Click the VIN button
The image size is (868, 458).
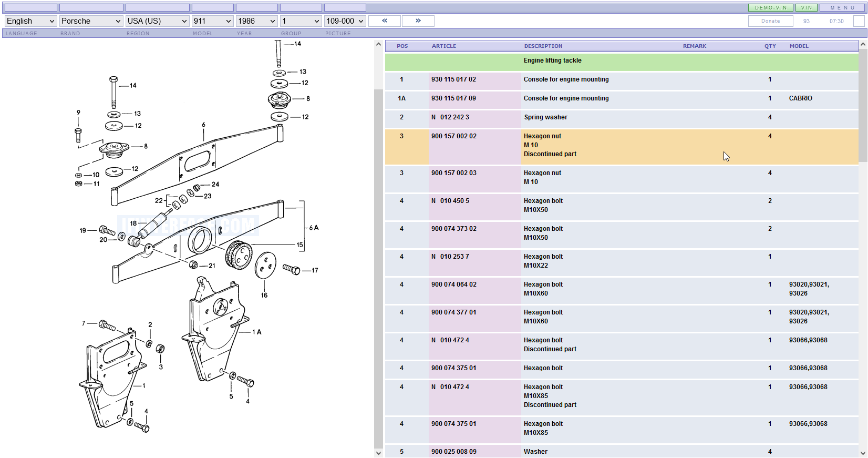pos(807,8)
